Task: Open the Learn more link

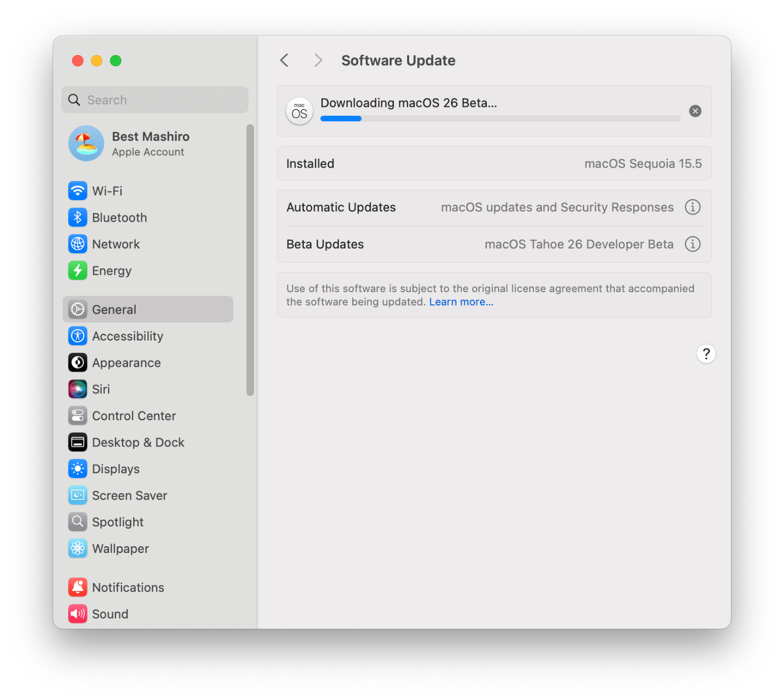Action: pos(461,302)
